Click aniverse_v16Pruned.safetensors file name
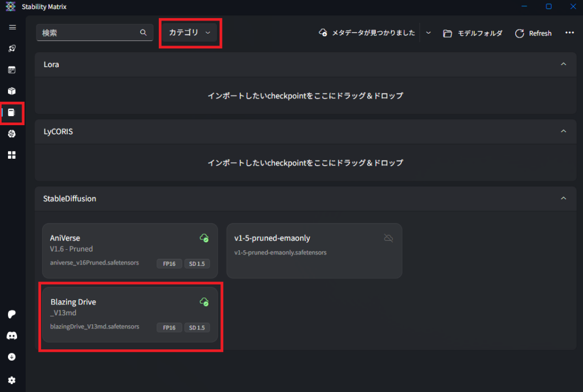Viewport: 583px width, 392px height. 95,263
